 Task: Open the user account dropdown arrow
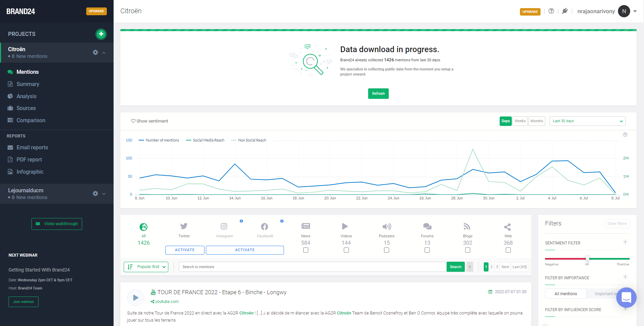(x=635, y=11)
